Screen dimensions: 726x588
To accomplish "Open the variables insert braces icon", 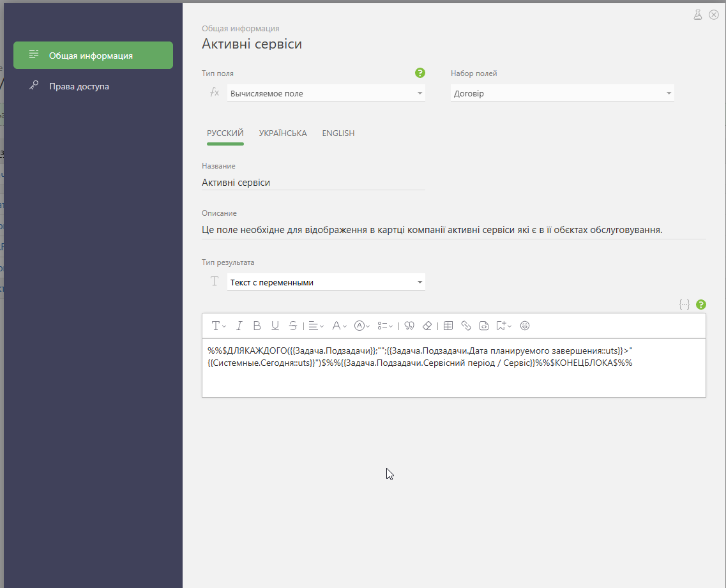I will [x=684, y=305].
